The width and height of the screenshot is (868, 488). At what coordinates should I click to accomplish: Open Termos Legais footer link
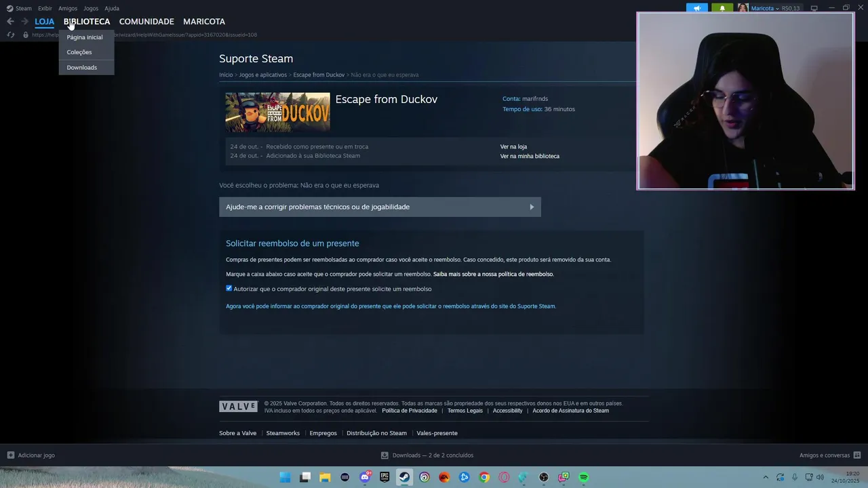point(465,411)
